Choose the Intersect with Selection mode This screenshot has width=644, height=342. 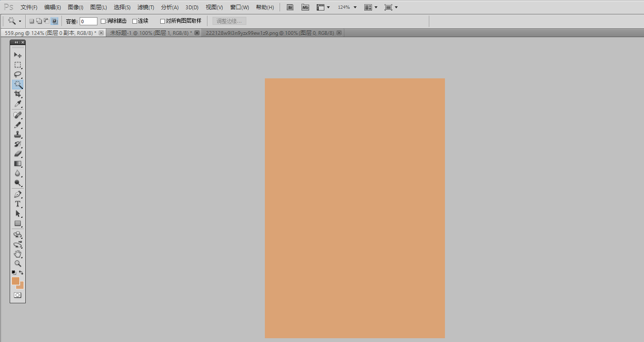(x=54, y=21)
